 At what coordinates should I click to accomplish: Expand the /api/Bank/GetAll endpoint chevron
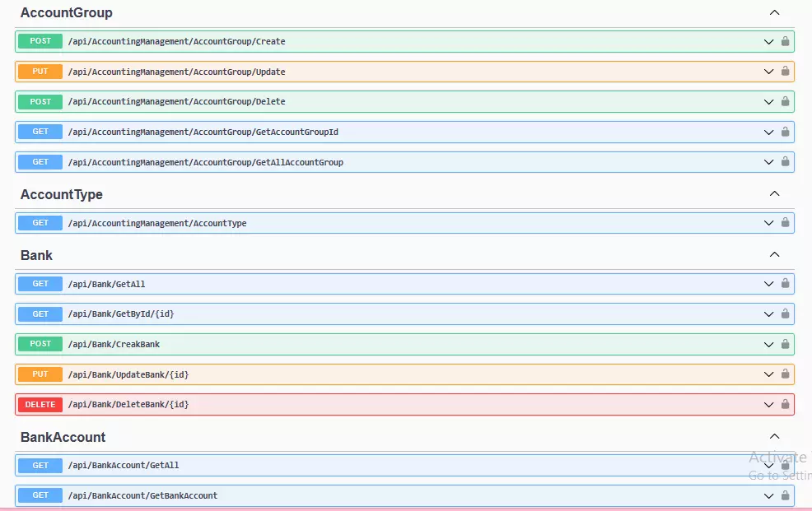coord(768,284)
